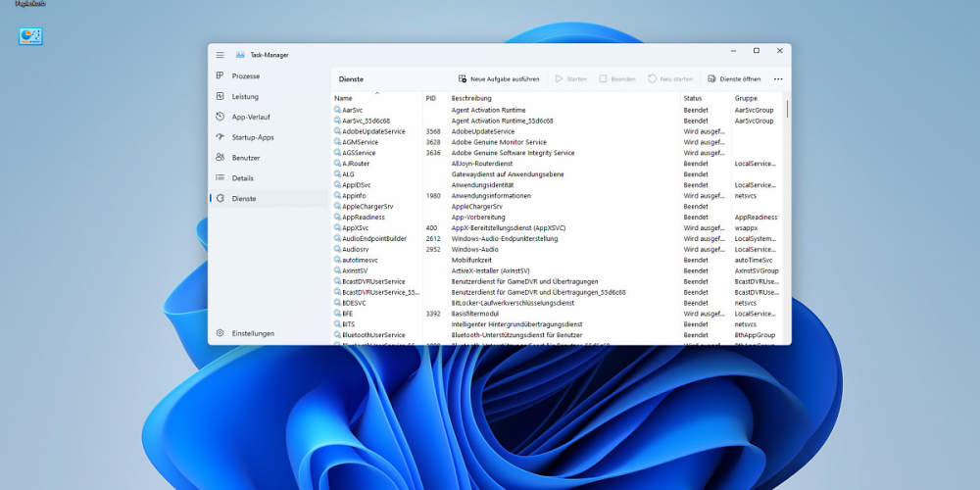Select the AJRouter service
The width and height of the screenshot is (980, 490).
coord(557,163)
